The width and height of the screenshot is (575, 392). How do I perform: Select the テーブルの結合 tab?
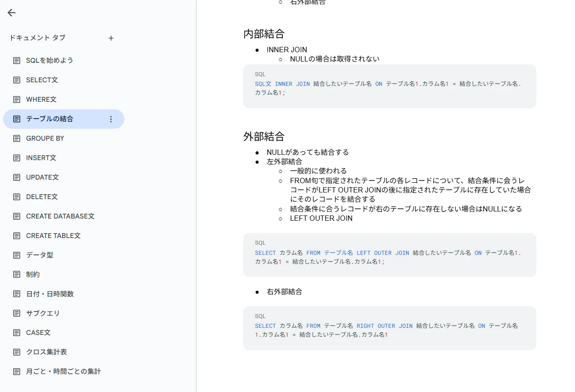pyautogui.click(x=64, y=119)
